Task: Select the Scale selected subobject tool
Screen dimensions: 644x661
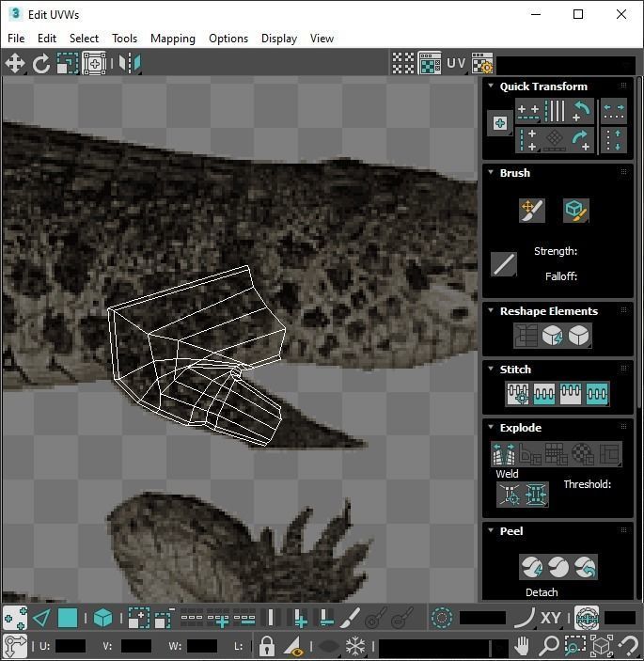Action: pos(68,64)
